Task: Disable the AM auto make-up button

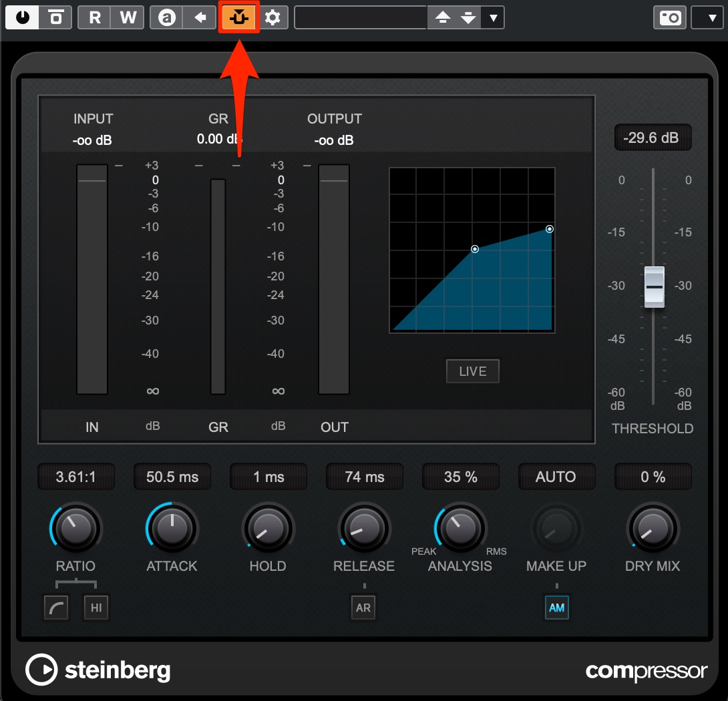Action: click(x=556, y=608)
